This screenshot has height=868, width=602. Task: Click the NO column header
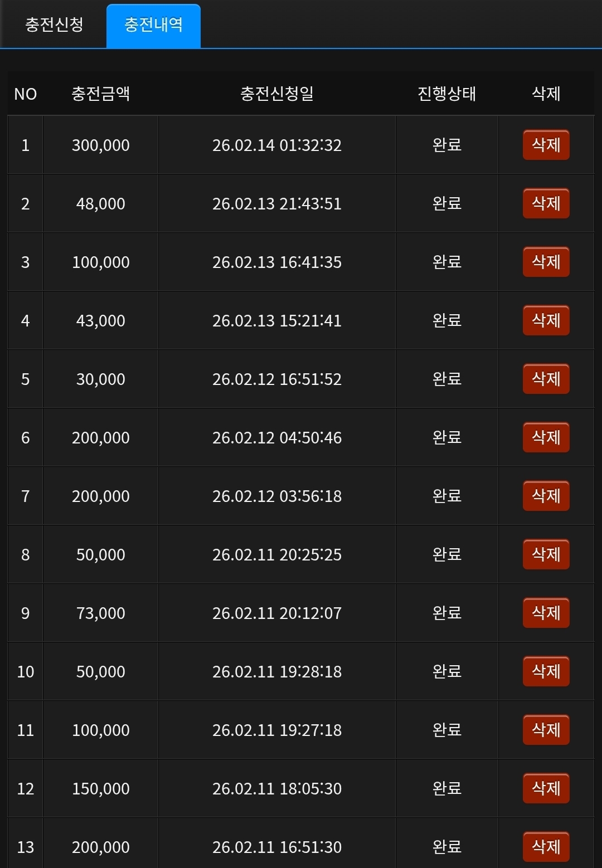pyautogui.click(x=25, y=94)
